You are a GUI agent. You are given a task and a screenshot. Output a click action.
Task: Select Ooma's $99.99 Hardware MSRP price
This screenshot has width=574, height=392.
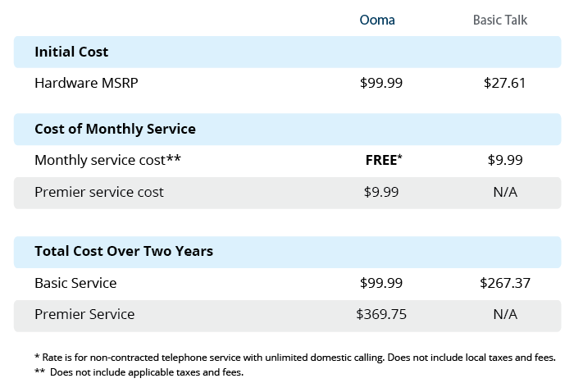click(381, 83)
